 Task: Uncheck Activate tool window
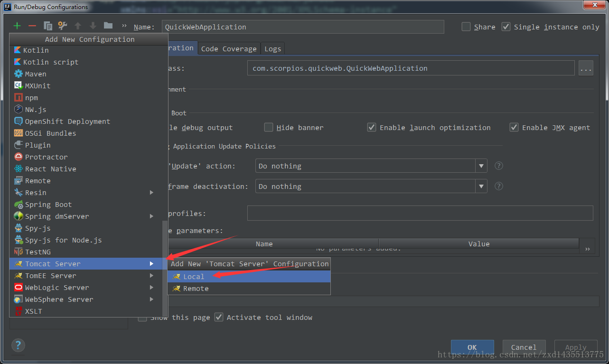219,317
